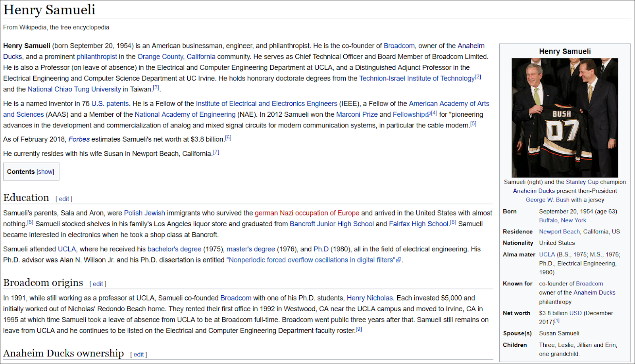
Task: Open Nonperiodic forced overflow oscillations dissertation link
Action: point(311,260)
